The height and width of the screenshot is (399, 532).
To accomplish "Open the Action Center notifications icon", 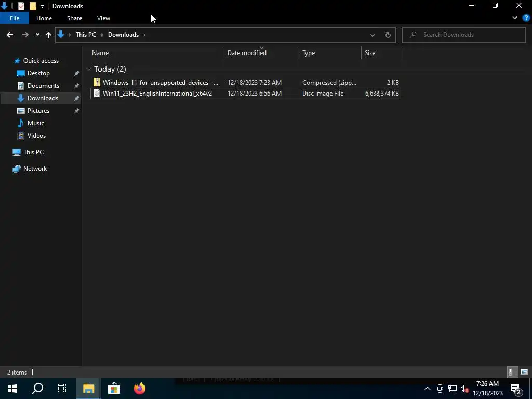I will pyautogui.click(x=516, y=389).
